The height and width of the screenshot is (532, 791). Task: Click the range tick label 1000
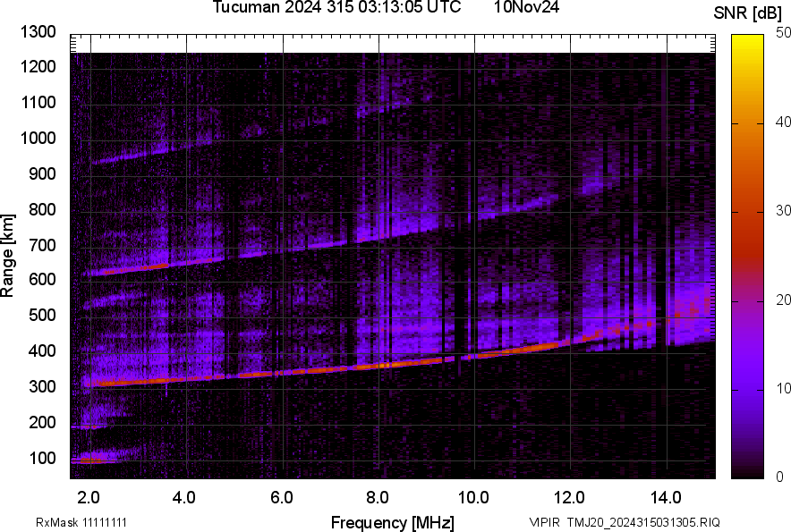click(38, 138)
